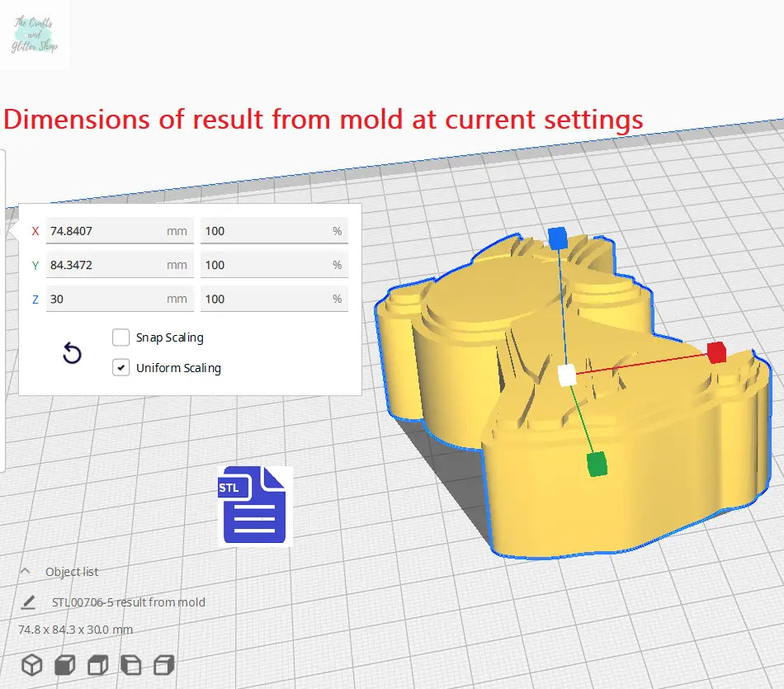This screenshot has height=689, width=784.
Task: Collapse the Object list chevron
Action: (25, 572)
